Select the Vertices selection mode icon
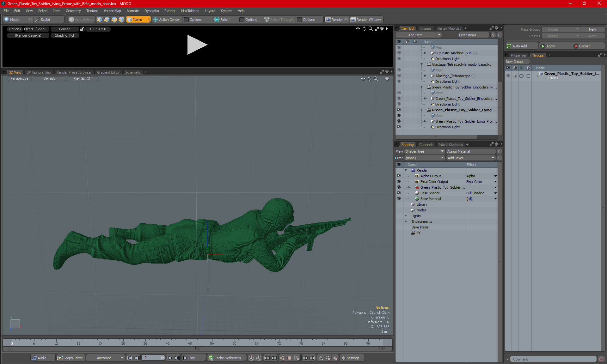607x364 pixels. tap(100, 20)
